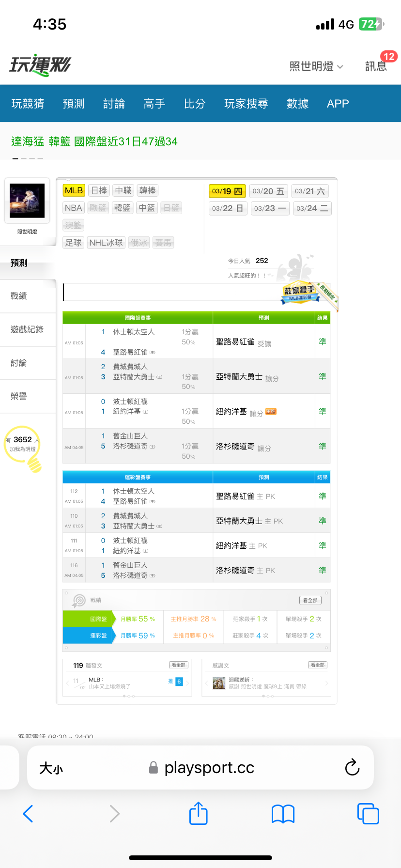Choose the 03/20 五 date
The height and width of the screenshot is (868, 401).
pyautogui.click(x=268, y=191)
